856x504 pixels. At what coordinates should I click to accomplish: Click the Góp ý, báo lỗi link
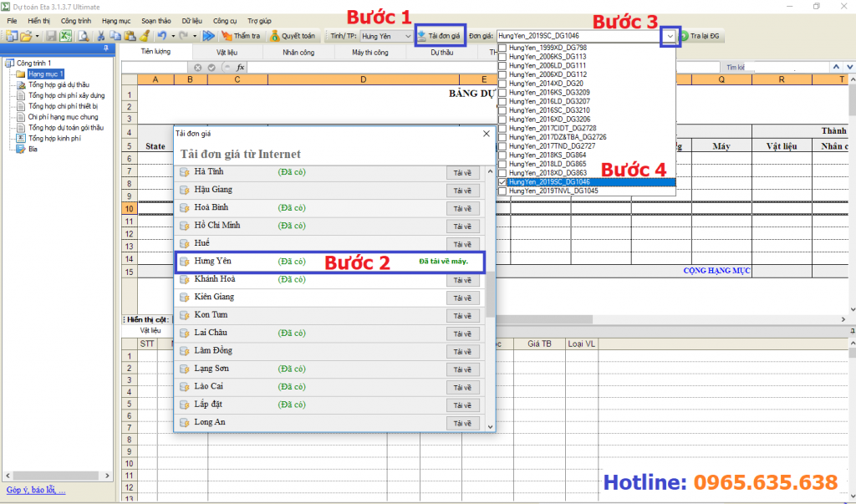click(36, 490)
